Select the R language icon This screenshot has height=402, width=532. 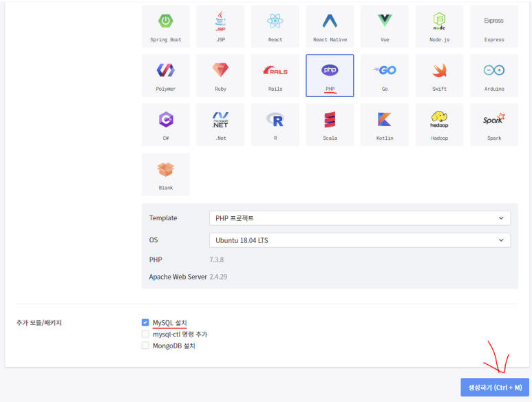tap(275, 120)
